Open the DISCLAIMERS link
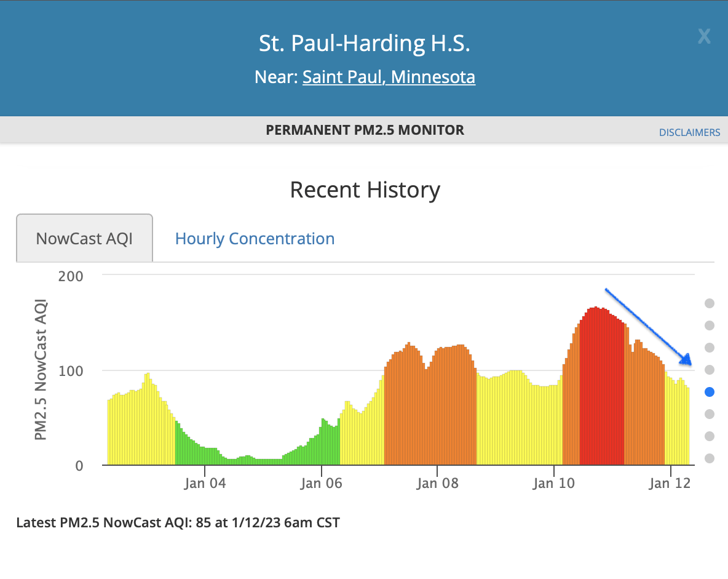The width and height of the screenshot is (728, 579). pos(689,132)
